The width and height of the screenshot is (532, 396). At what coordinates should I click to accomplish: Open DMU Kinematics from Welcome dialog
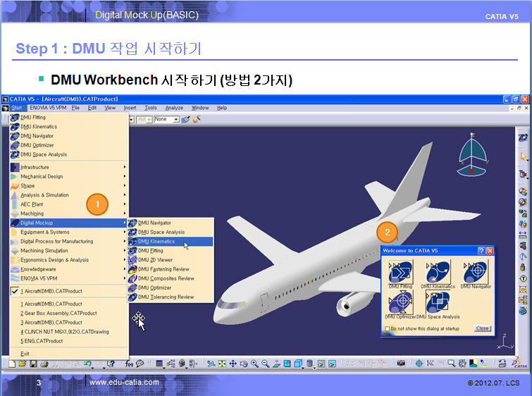click(438, 272)
